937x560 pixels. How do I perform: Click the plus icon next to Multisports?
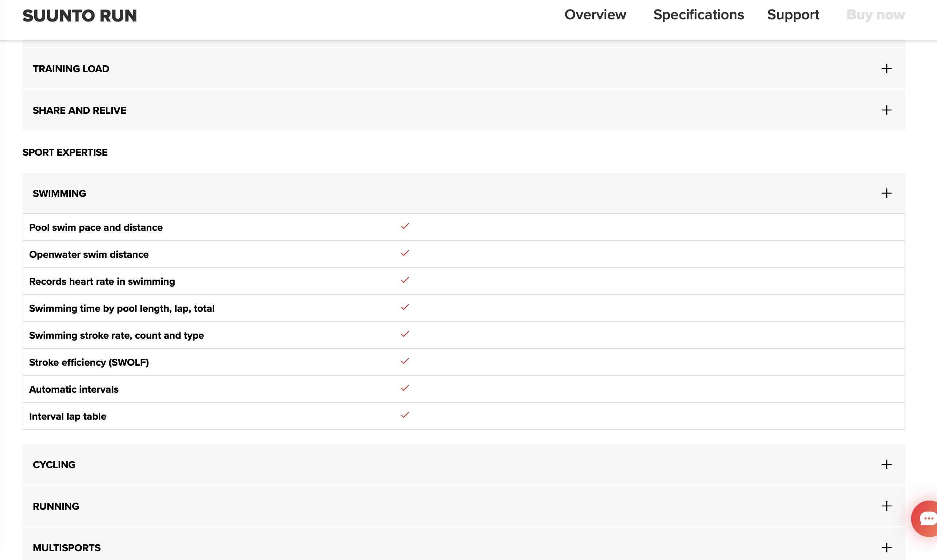click(886, 548)
